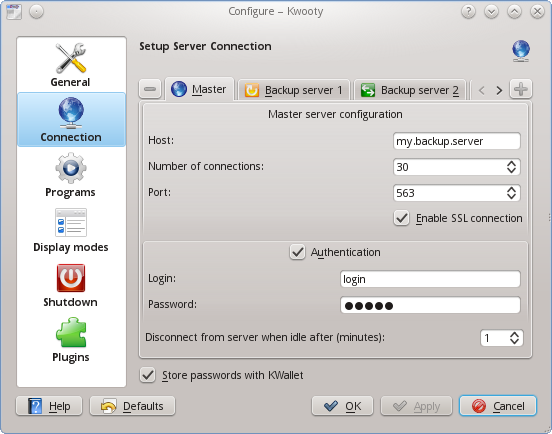Click the globe icon beside Setup Server Connection
This screenshot has width=552, height=434.
pos(521,51)
